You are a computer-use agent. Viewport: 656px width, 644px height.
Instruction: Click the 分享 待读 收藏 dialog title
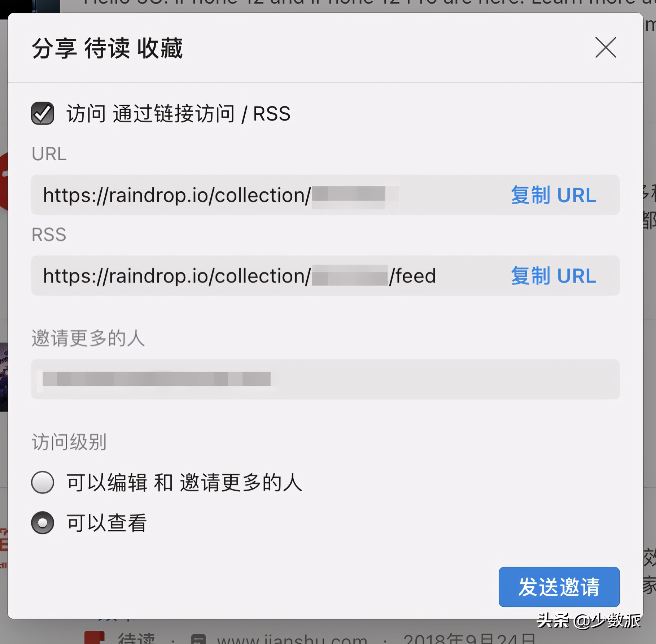point(108,48)
